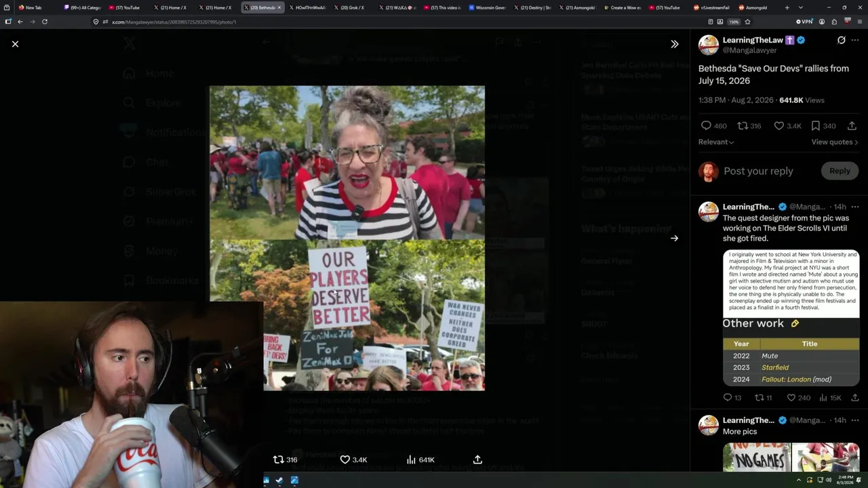Open LearningTheLaw profile avatar on main post

point(709,45)
